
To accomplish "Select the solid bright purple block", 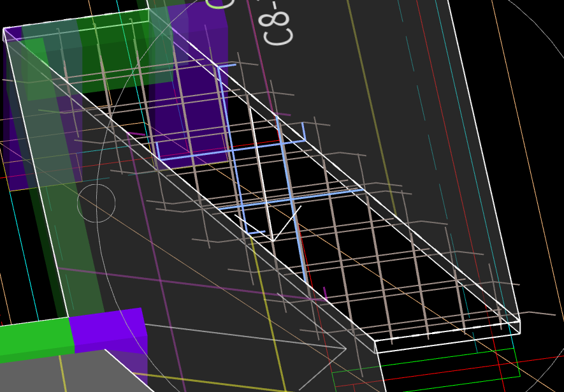I will [x=108, y=330].
